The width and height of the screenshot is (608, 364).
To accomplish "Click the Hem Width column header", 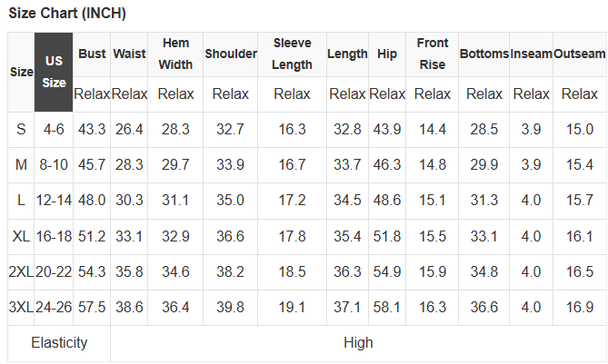I will pos(175,54).
